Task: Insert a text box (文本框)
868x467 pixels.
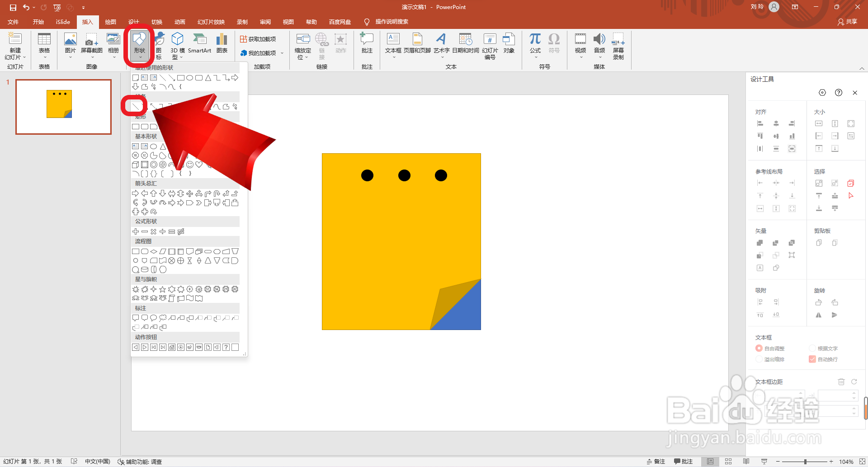Action: coord(393,44)
